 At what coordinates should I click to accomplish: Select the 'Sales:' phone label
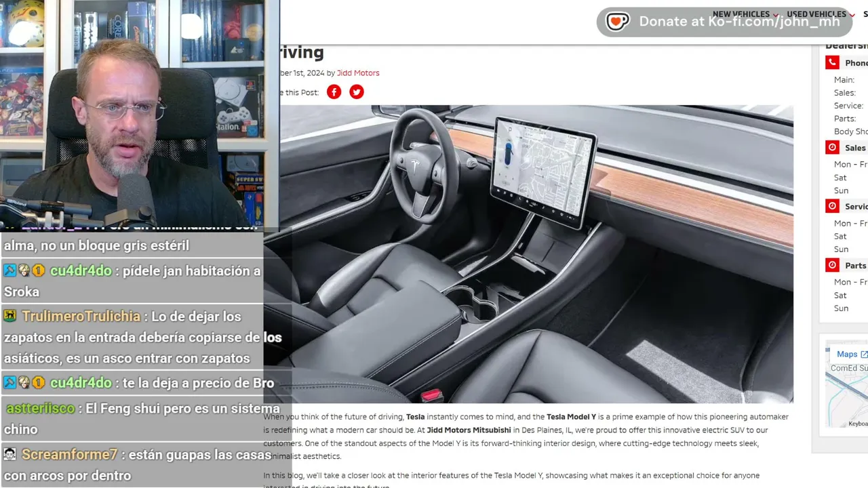point(845,93)
